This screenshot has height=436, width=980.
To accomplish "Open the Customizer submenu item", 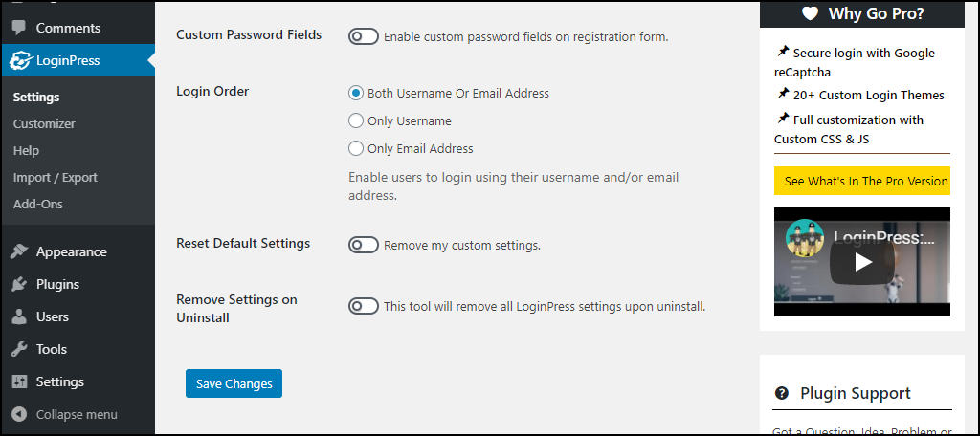I will tap(44, 124).
